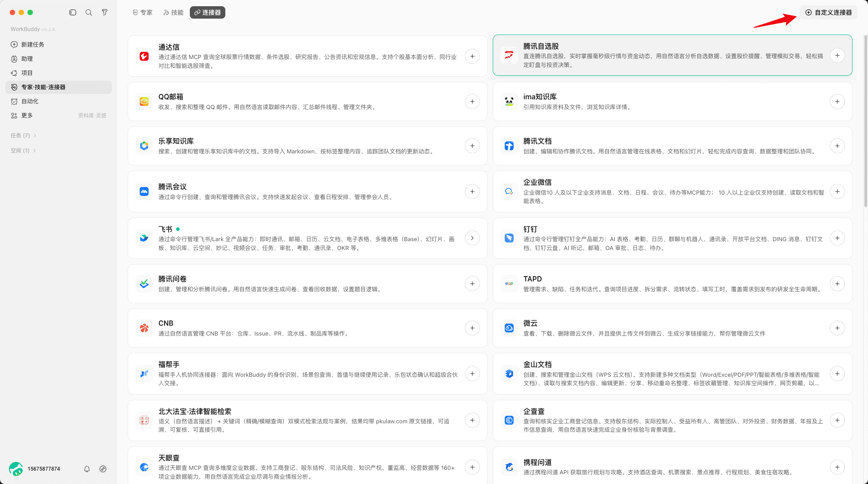The height and width of the screenshot is (484, 868).
Task: Click the TAPD logo
Action: pos(509,284)
